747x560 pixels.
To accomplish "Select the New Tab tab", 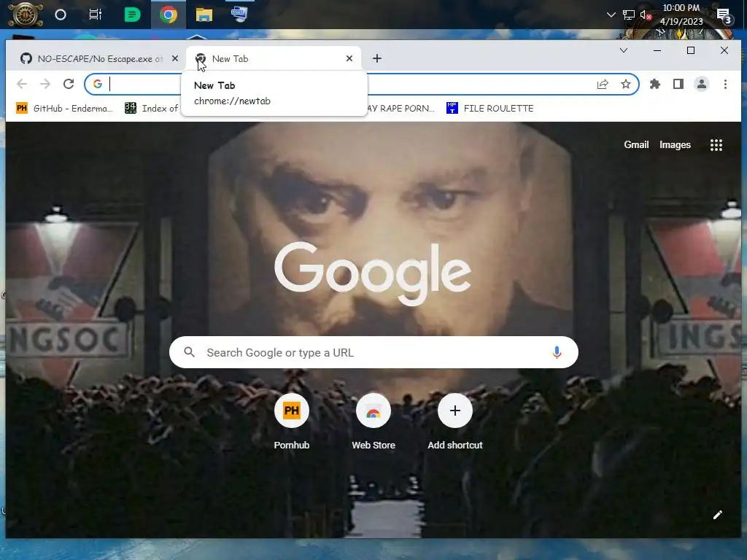I will point(274,58).
